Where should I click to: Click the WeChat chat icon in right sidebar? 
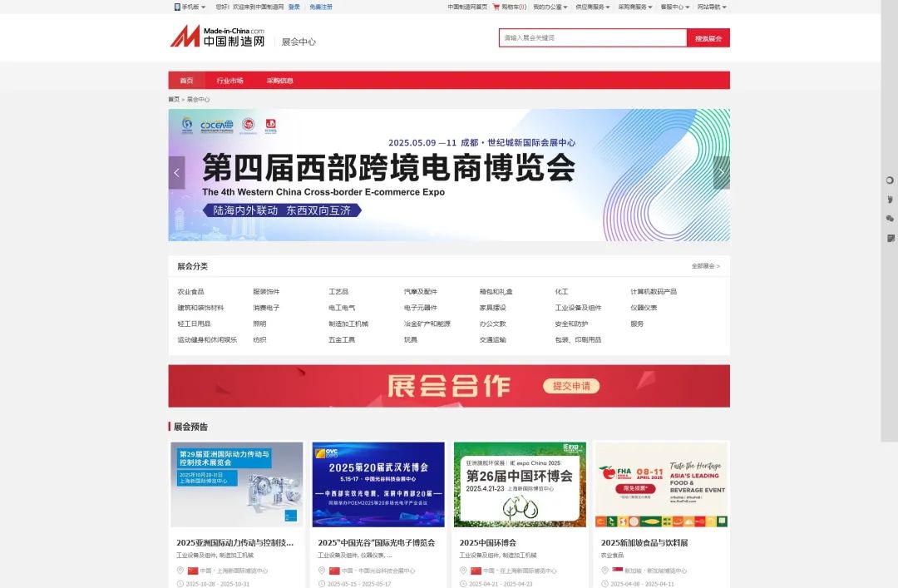point(890,219)
